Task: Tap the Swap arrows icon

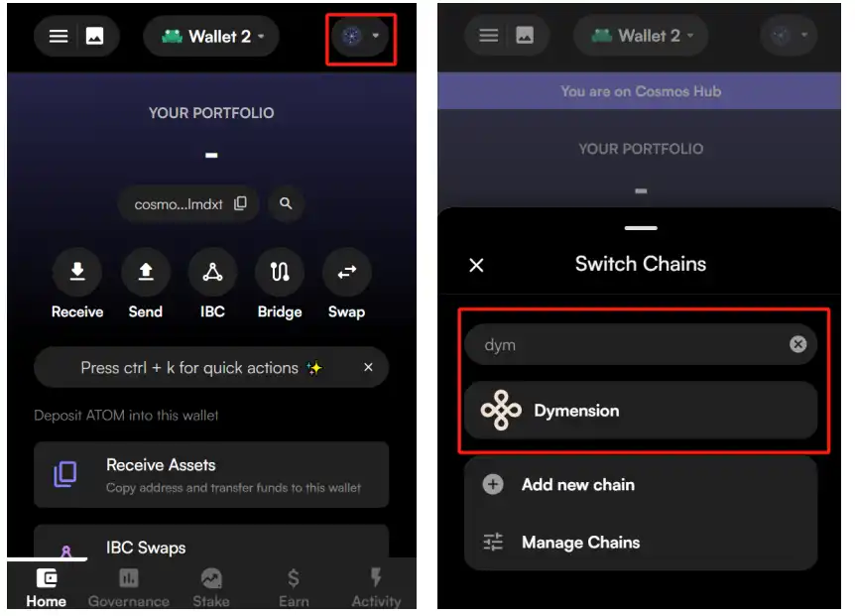Action: click(x=347, y=272)
